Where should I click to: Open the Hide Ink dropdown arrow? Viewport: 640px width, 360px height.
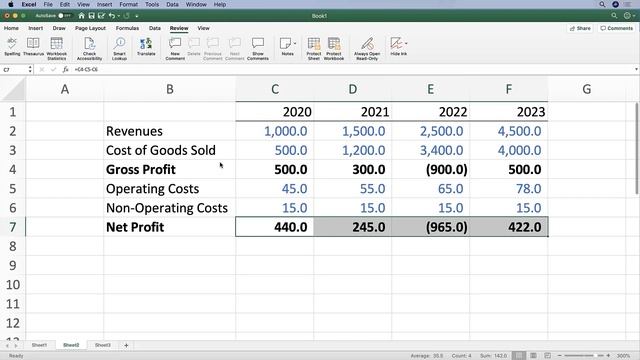click(406, 43)
